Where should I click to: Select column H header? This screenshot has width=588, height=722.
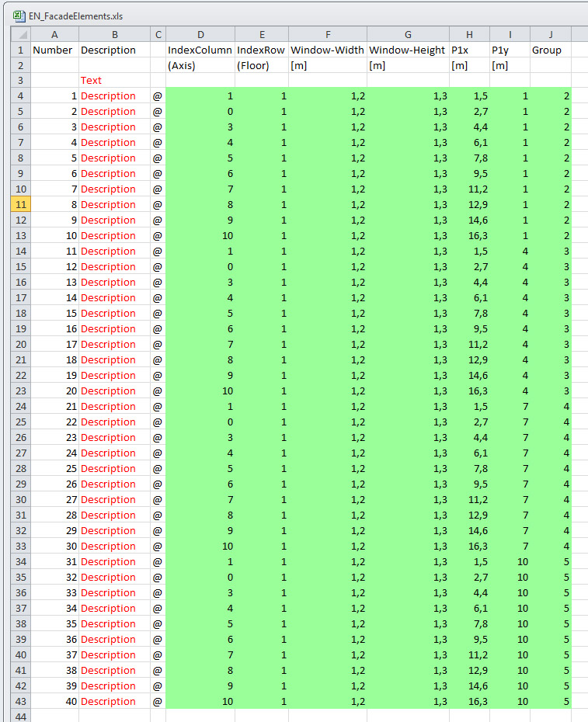(469, 34)
